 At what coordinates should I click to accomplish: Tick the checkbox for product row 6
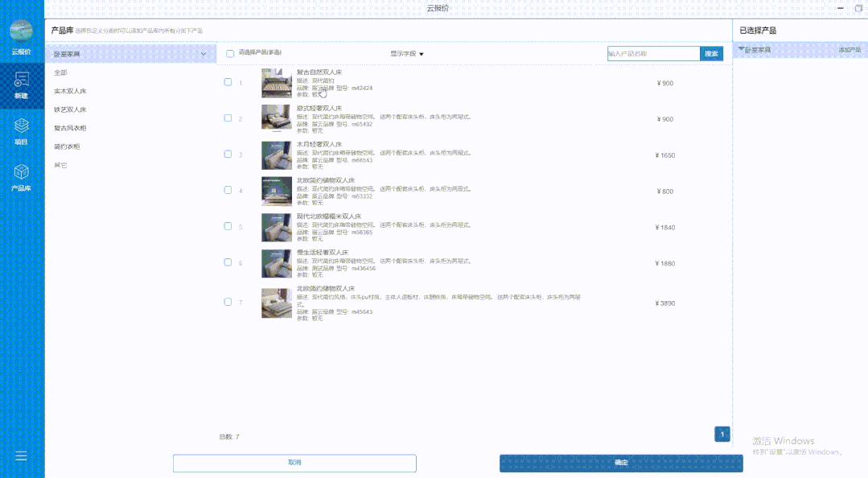(x=228, y=262)
